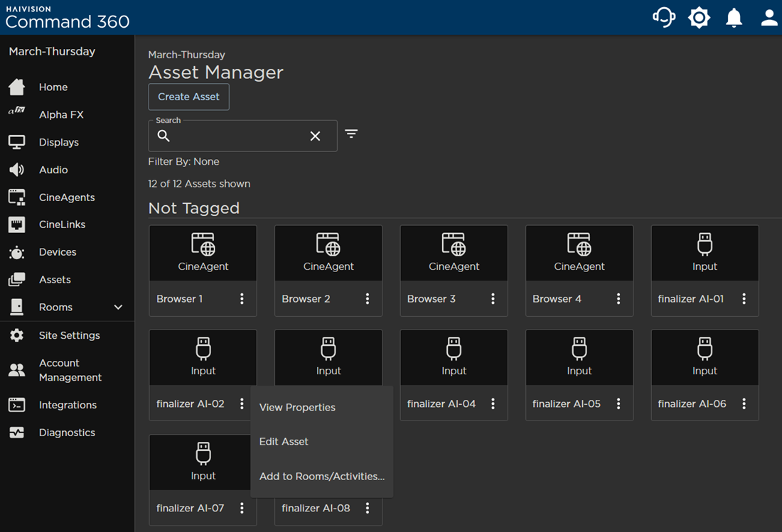Click the Create Asset button
Viewport: 782px width, 532px height.
188,97
